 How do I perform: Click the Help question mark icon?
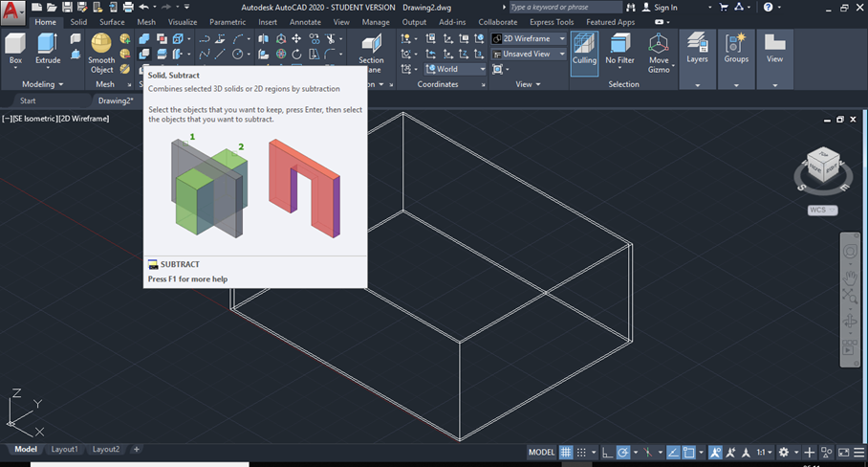pos(768,8)
